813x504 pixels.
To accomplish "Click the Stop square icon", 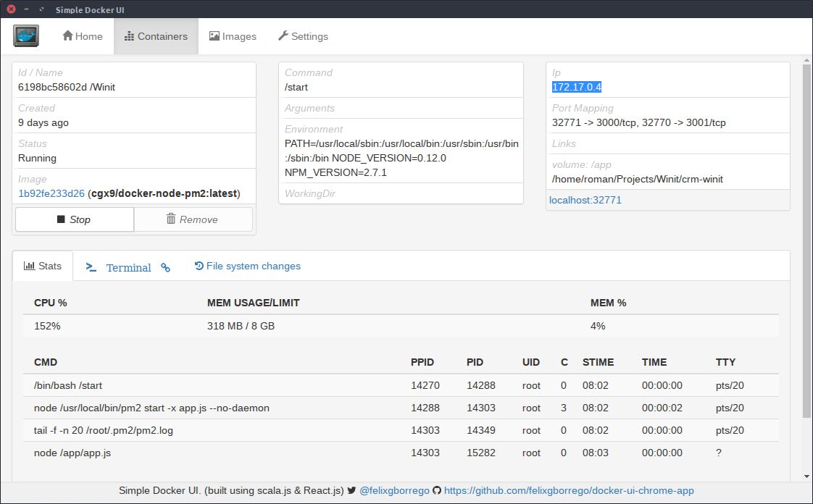I will click(x=61, y=219).
